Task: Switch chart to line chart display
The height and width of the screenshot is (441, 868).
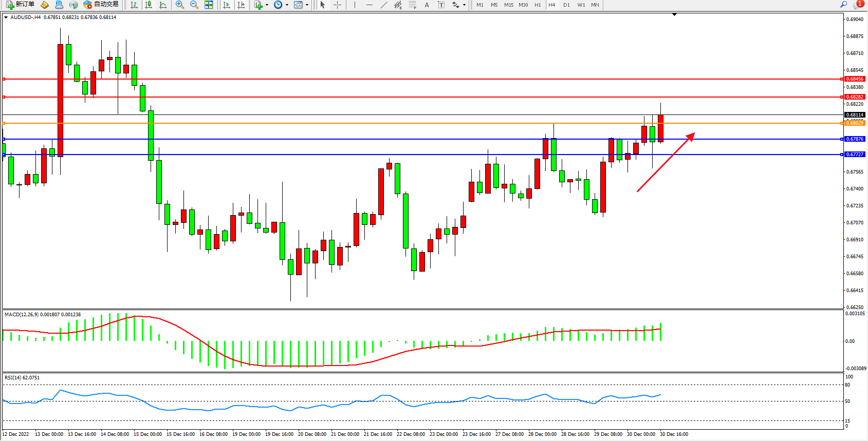Action: [x=163, y=5]
